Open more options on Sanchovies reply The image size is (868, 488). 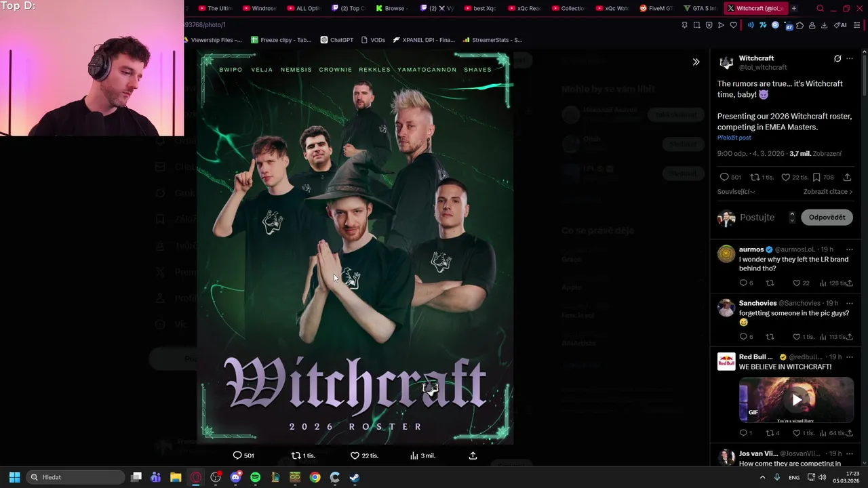(x=849, y=303)
